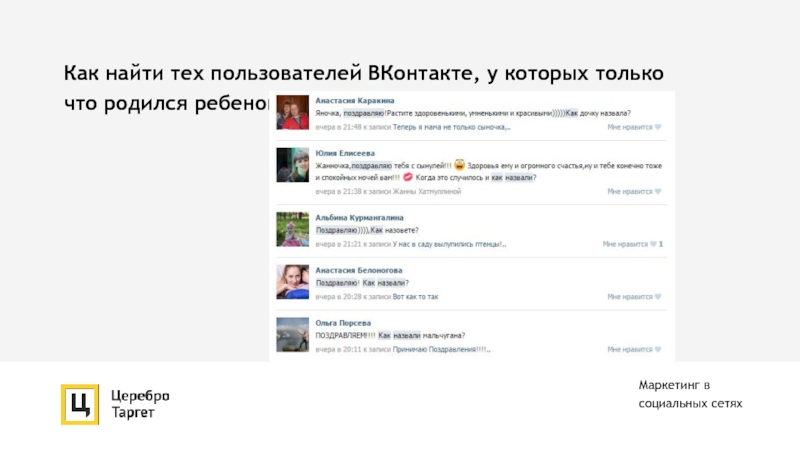Click comment text 'Как назвали мальчугана?'
Image resolution: width=800 pixels, height=450 pixels.
click(421, 335)
